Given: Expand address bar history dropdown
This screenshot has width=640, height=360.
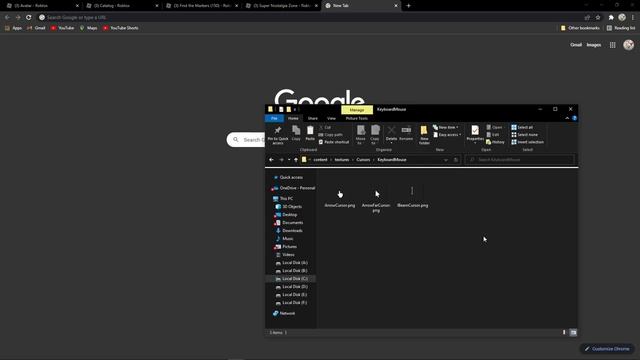Looking at the screenshot, I should click(x=446, y=160).
